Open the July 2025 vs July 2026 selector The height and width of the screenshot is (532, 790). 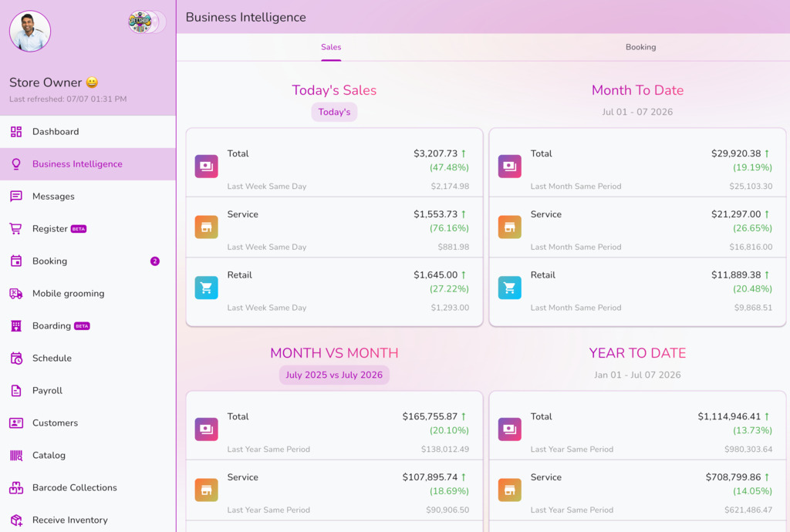334,375
